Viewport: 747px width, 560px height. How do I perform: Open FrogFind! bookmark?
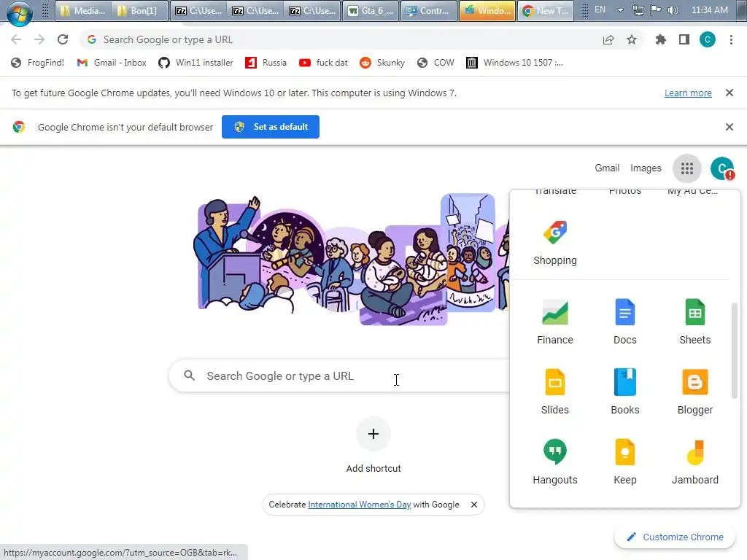37,63
